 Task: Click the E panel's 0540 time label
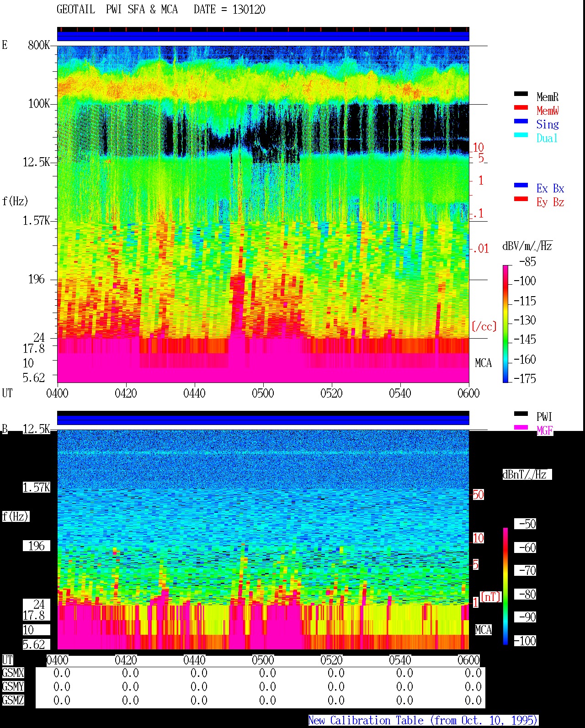(x=400, y=393)
